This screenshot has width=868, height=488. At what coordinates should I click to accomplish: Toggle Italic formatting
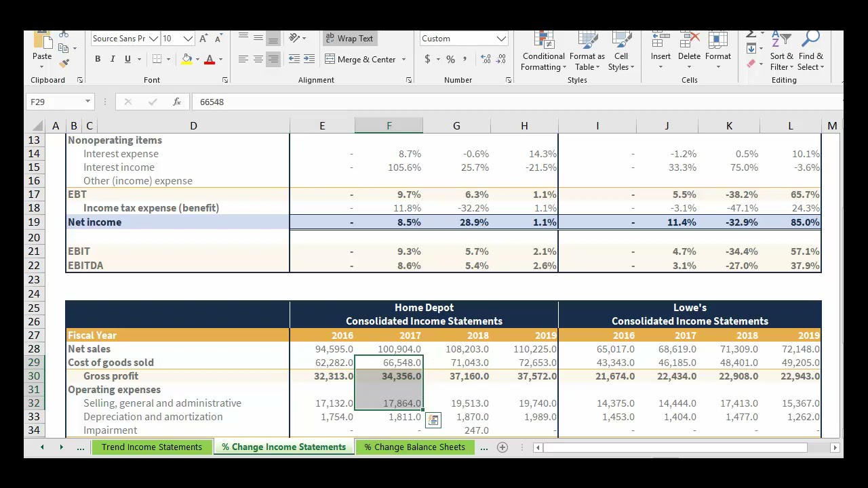(113, 59)
